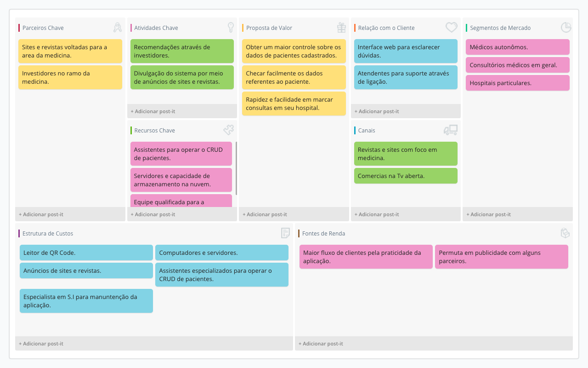Click the Canais delivery truck icon
This screenshot has width=588, height=368.
[x=450, y=130]
